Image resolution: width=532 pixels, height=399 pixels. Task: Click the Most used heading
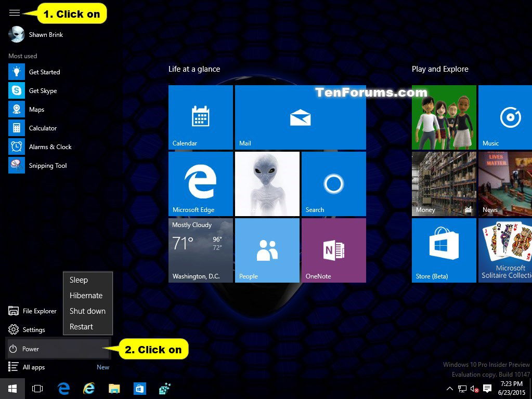click(23, 56)
